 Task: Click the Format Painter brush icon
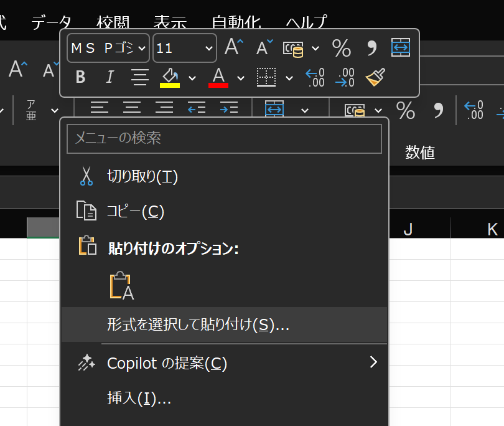[375, 77]
